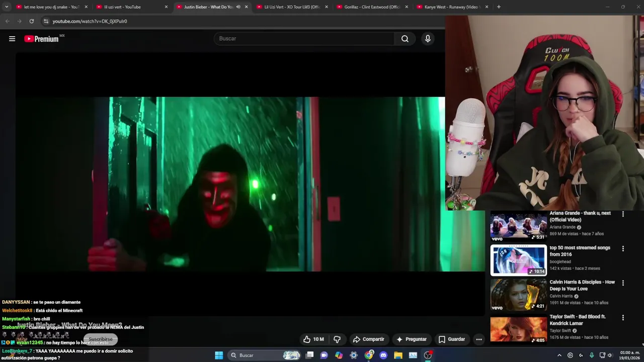Dislike the video with thumbs down
This screenshot has width=644, height=362.
click(x=337, y=339)
